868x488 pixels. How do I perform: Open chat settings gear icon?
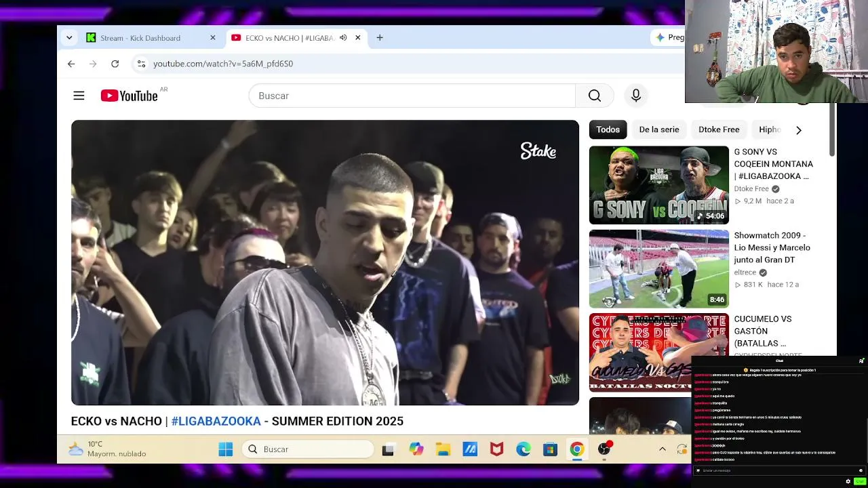point(848,481)
